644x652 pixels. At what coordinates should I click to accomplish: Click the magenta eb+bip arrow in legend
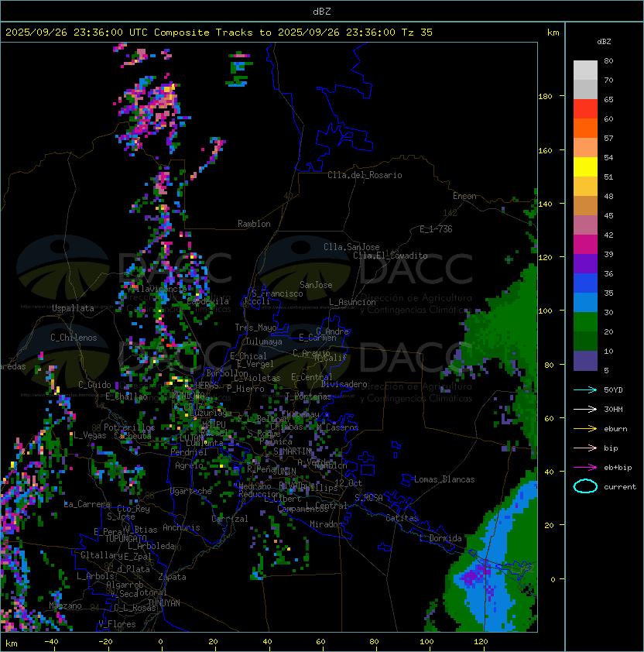(x=585, y=468)
